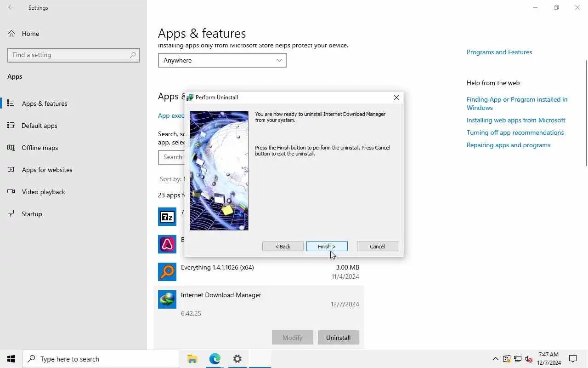588x368 pixels.
Task: Click the Internet Download Manager app name
Action: coord(221,295)
